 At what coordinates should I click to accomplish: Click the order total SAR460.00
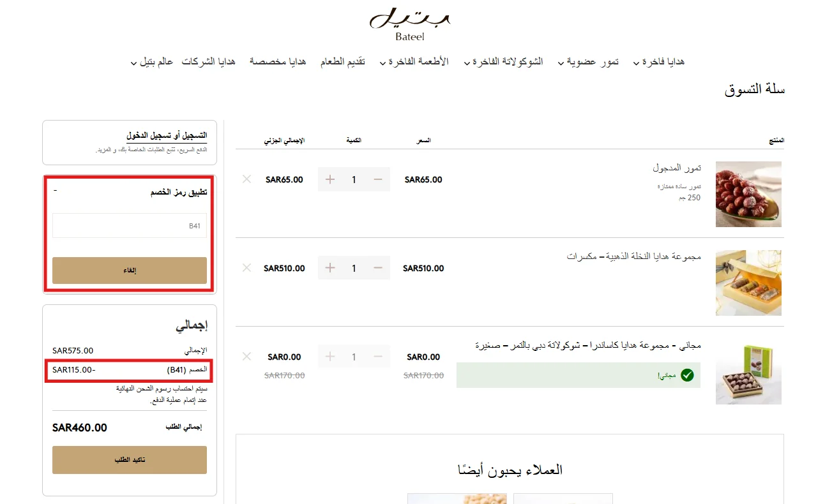tap(80, 427)
